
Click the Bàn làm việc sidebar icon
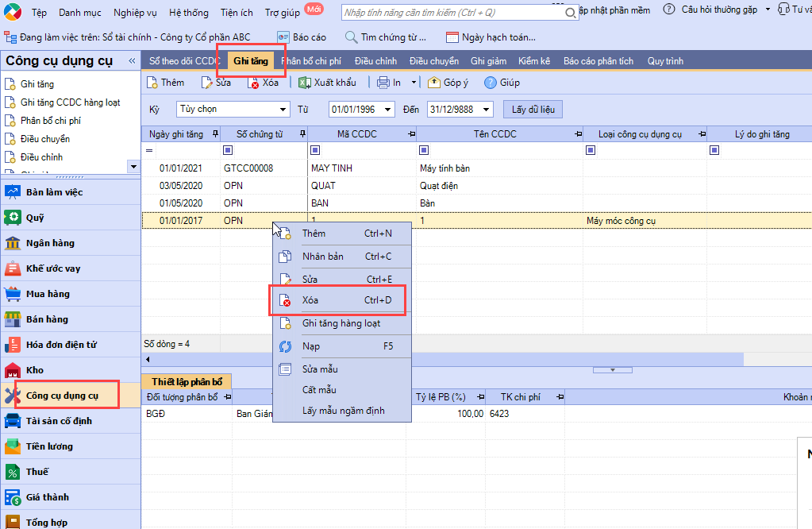click(13, 192)
